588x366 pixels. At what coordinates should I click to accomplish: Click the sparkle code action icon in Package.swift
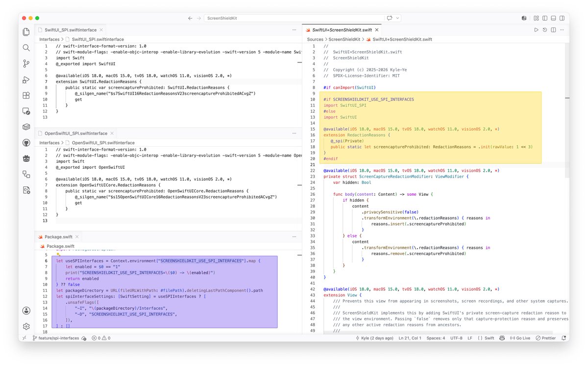[x=58, y=254]
